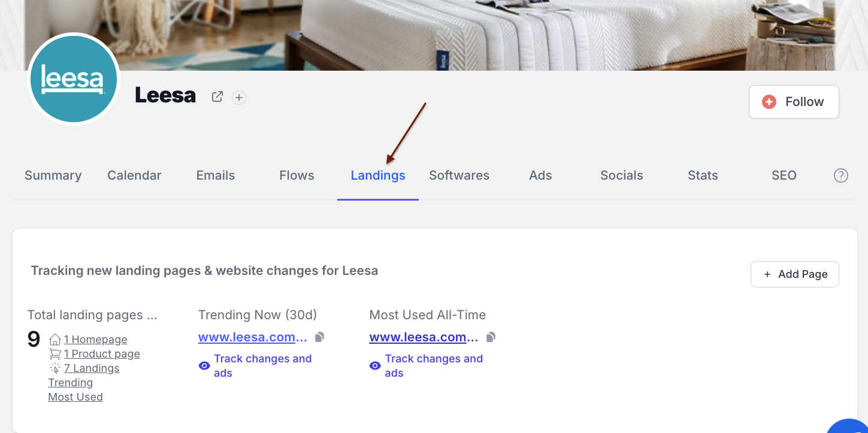
Task: Open the 7 Landings link
Action: pos(92,368)
